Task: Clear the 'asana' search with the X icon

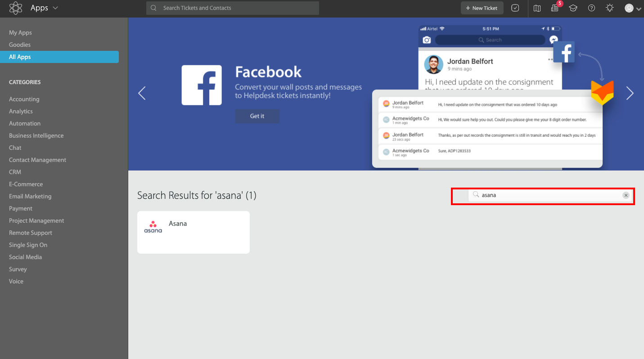Action: (x=626, y=195)
